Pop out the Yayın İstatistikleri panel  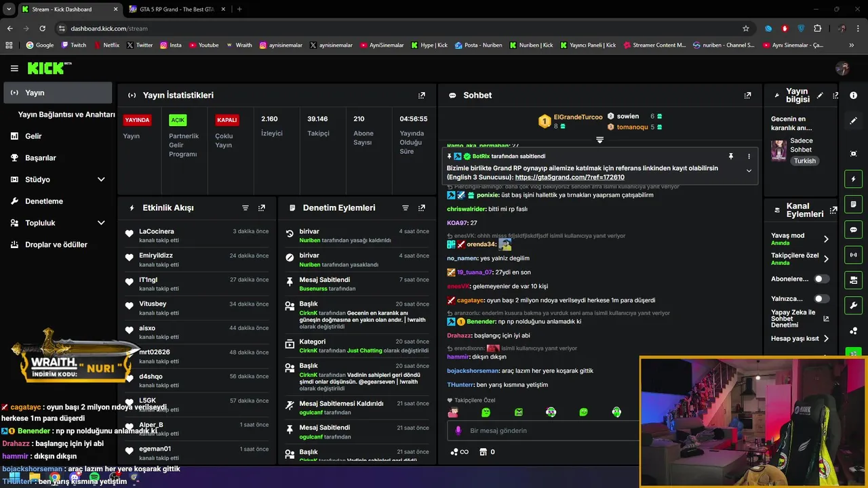[x=422, y=96]
